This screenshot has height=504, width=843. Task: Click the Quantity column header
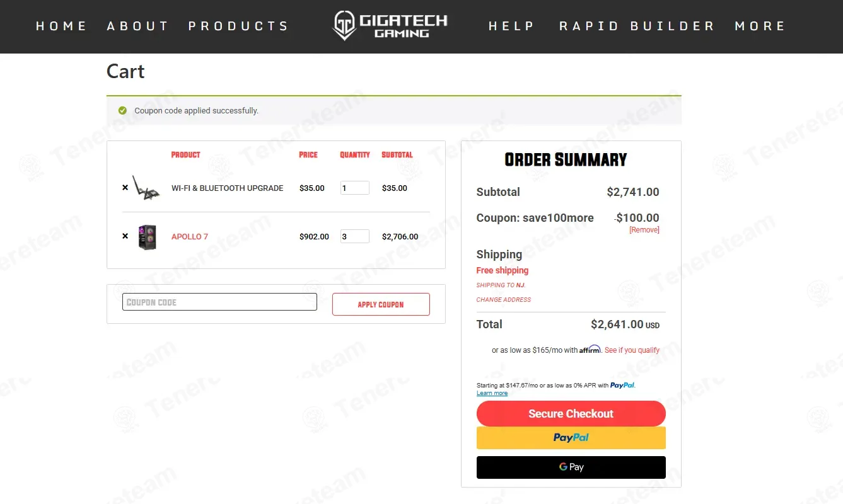point(355,154)
